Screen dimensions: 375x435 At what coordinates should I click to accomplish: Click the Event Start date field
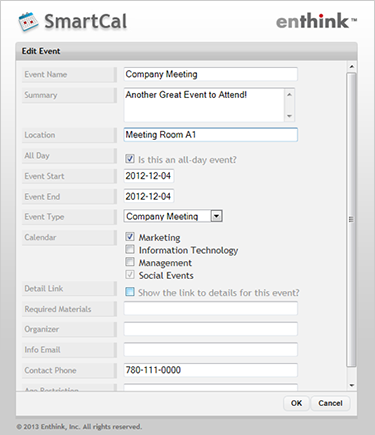click(x=149, y=176)
